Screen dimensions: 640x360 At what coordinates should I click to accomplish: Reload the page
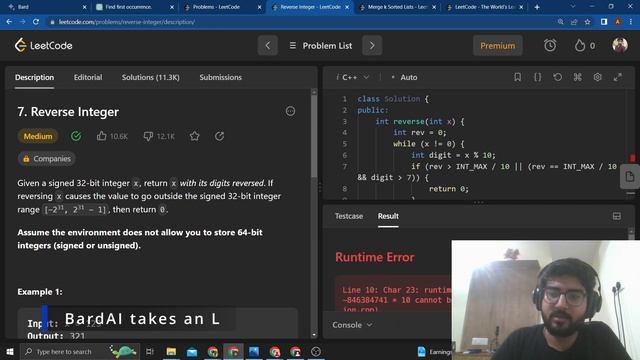[36, 22]
